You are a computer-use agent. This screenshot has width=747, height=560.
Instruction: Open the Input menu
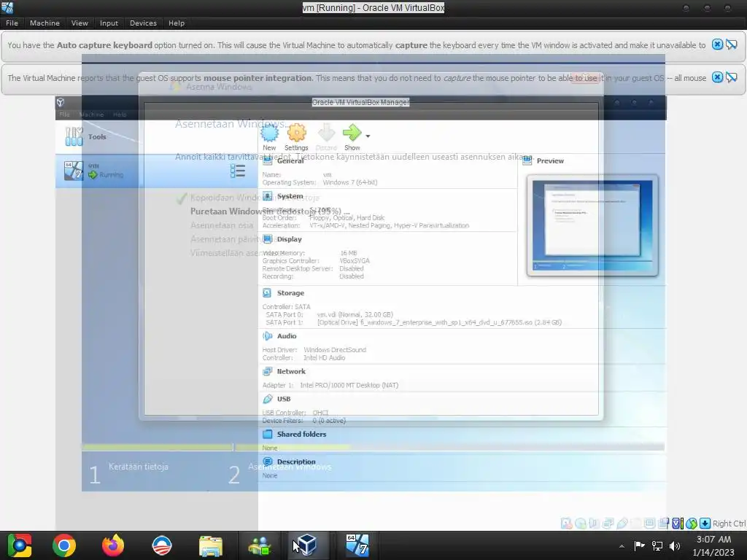coord(109,23)
